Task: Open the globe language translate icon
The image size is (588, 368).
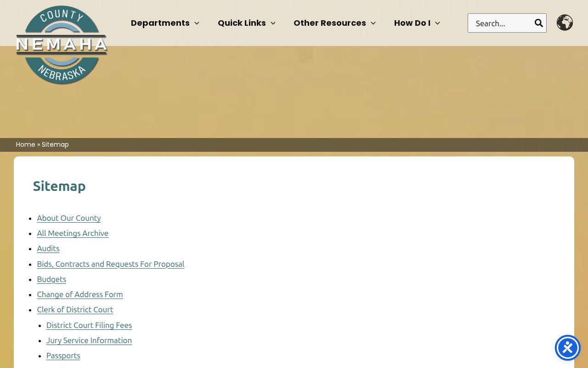Action: [x=565, y=23]
